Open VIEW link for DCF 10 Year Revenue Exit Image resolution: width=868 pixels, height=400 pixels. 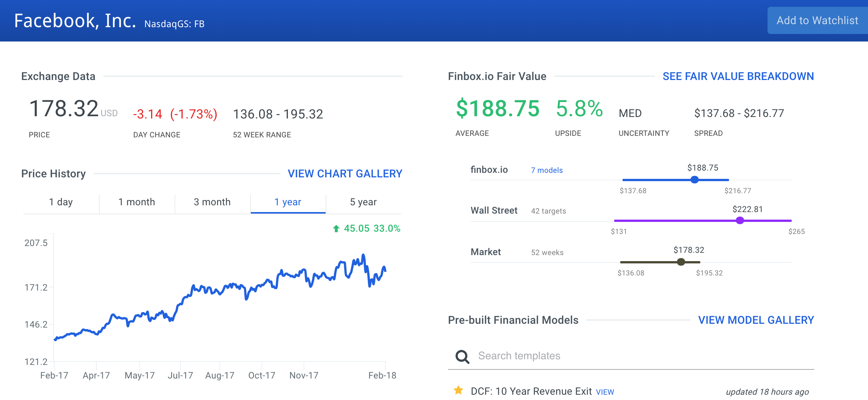605,392
